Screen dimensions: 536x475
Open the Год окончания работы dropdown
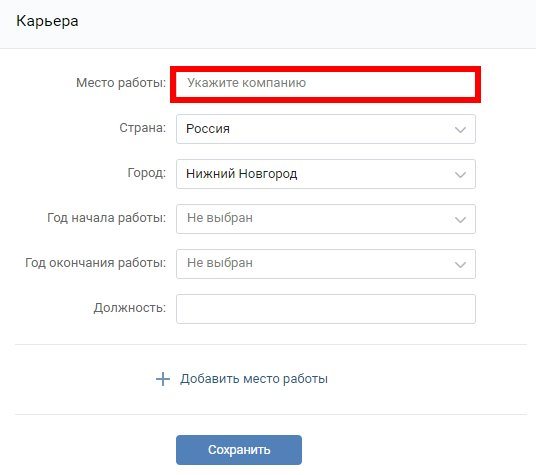point(325,264)
